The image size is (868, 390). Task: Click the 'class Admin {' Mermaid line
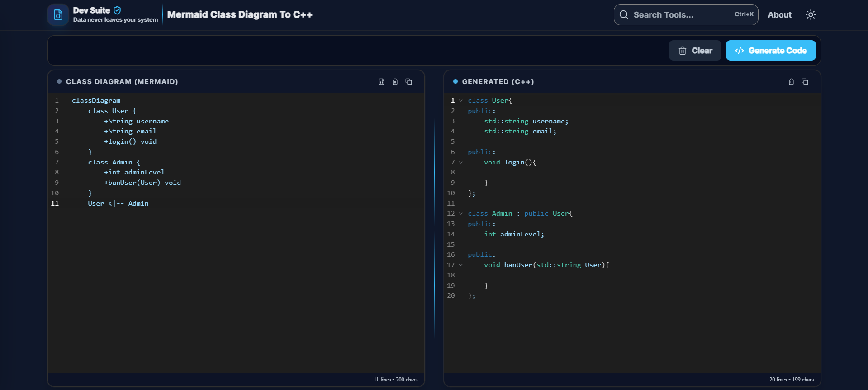click(x=114, y=162)
